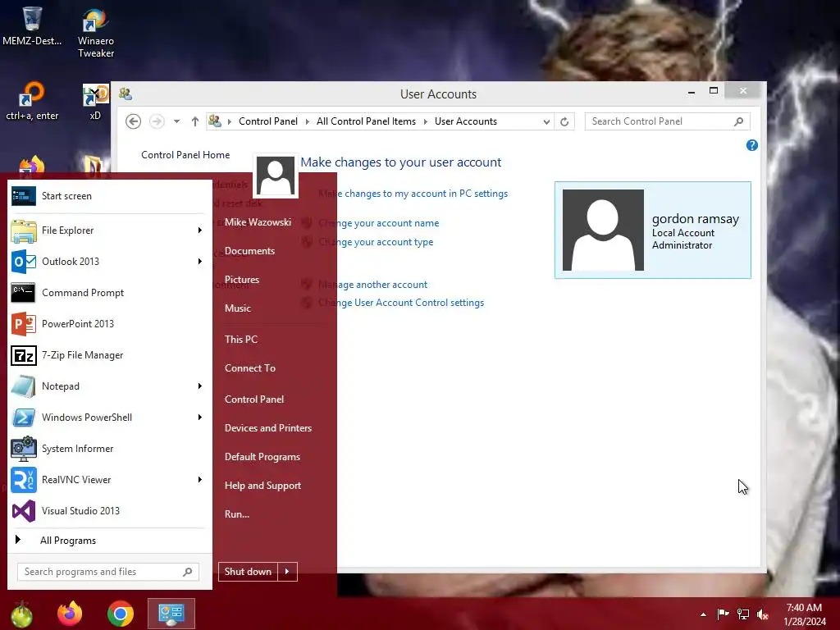Open Mike Wazowski user folder
Viewport: 840px width, 630px height.
258,222
